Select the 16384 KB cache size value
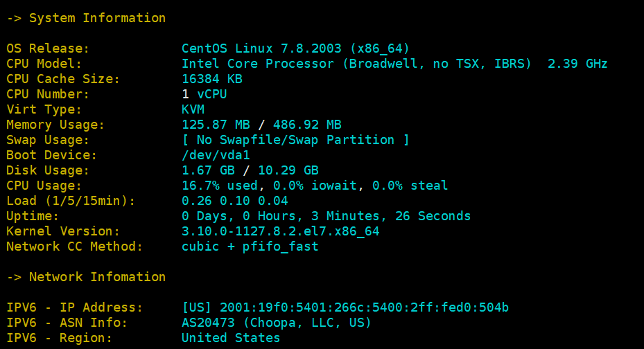Image resolution: width=644 pixels, height=349 pixels. pyautogui.click(x=212, y=79)
